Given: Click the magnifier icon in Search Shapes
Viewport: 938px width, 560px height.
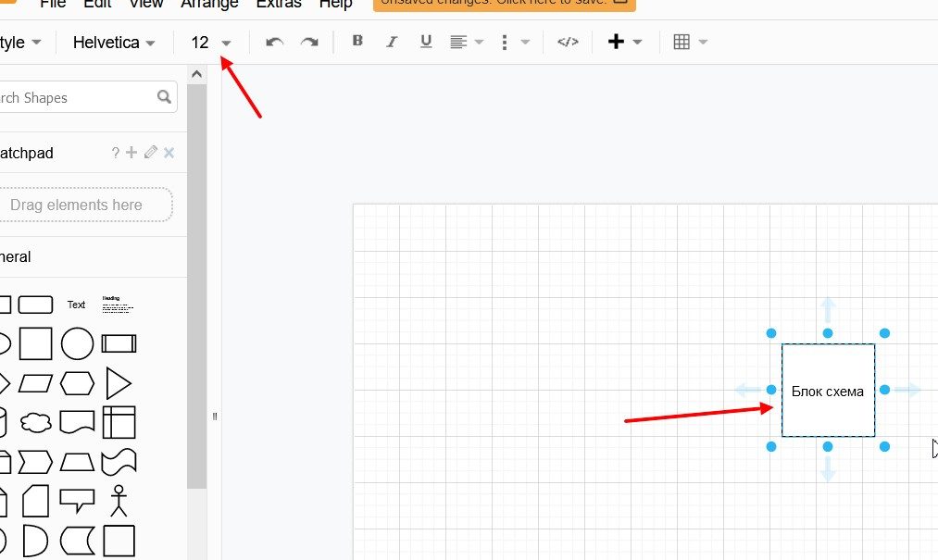Looking at the screenshot, I should click(x=164, y=97).
